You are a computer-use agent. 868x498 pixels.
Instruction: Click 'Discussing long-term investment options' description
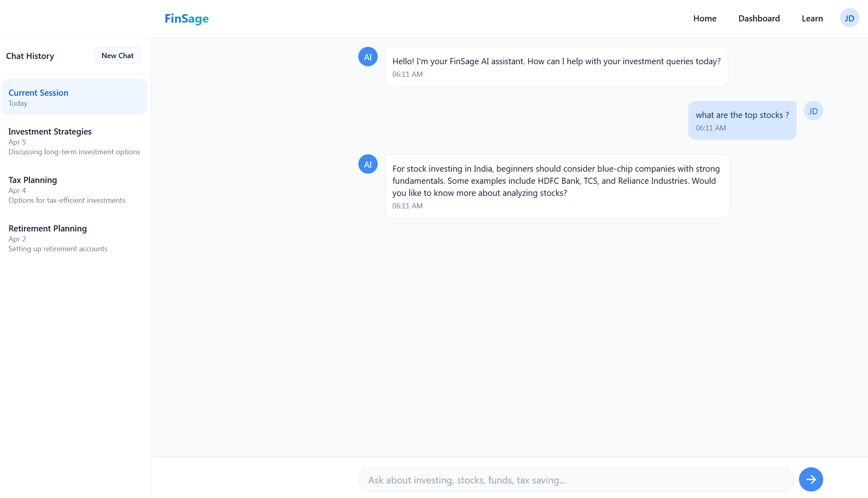tap(74, 152)
